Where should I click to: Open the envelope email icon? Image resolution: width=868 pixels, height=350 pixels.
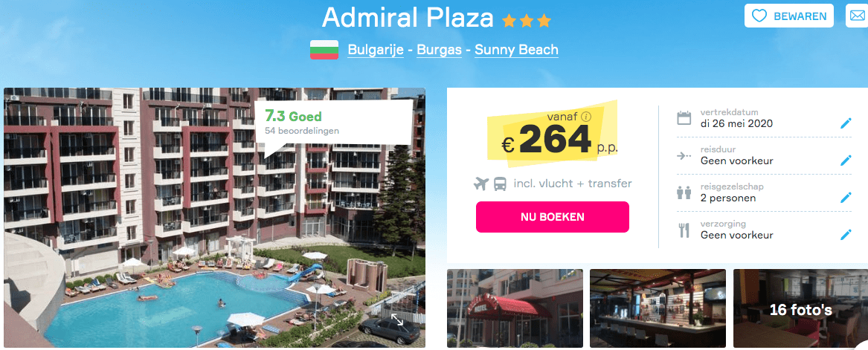click(x=857, y=16)
